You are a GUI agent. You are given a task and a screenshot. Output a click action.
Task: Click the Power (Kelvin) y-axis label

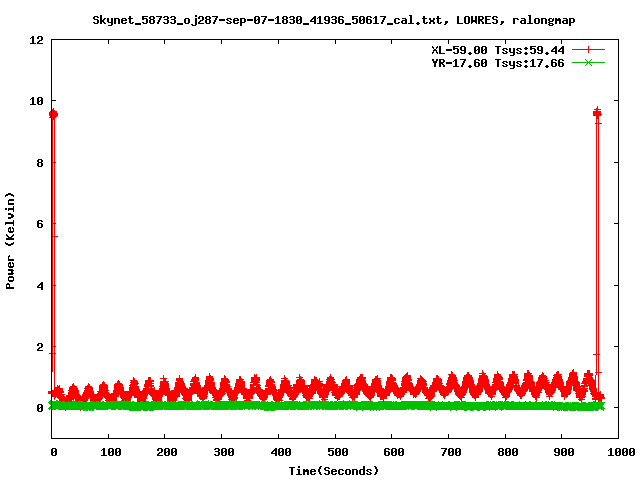(10, 241)
